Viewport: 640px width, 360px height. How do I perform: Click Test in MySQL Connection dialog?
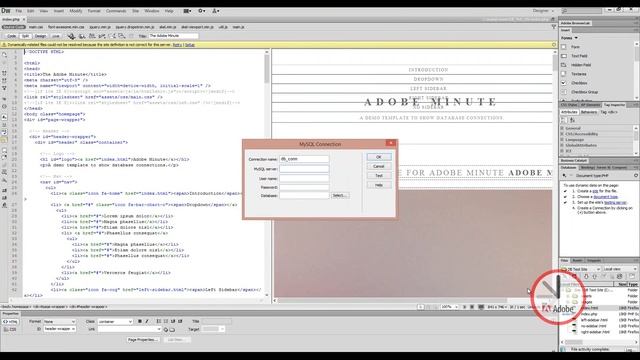coord(378,176)
